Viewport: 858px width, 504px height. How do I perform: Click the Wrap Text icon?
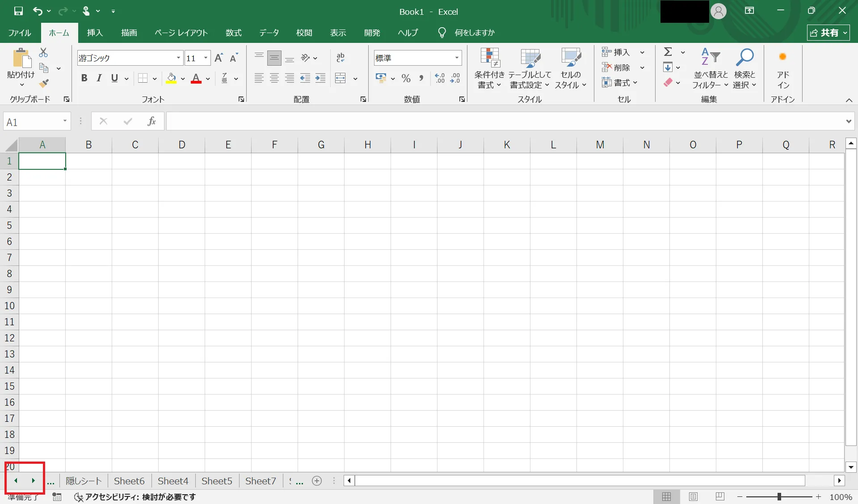pos(341,58)
